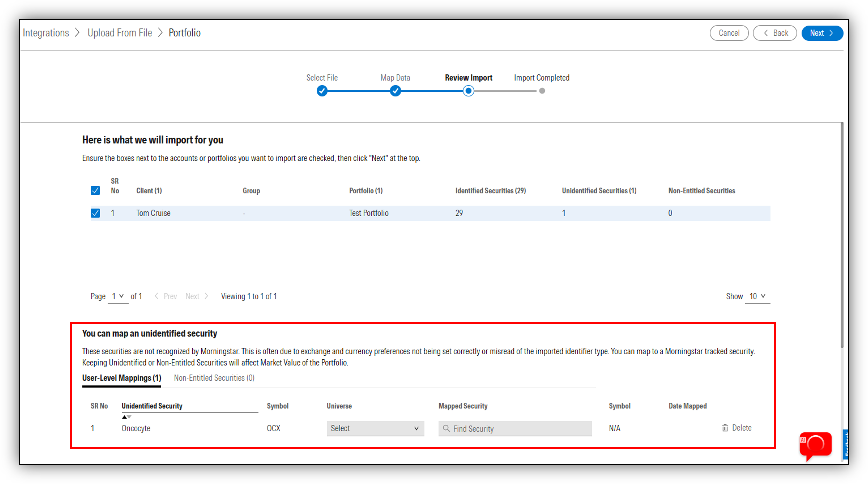868x484 pixels.
Task: Click the sort arrows under Unidentified Security
Action: pyautogui.click(x=126, y=417)
